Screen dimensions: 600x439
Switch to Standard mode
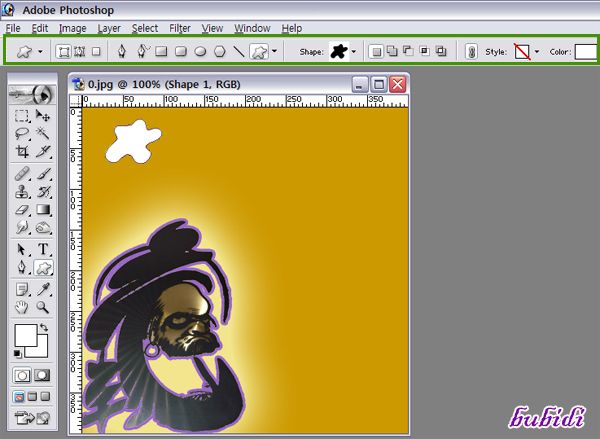coord(22,375)
